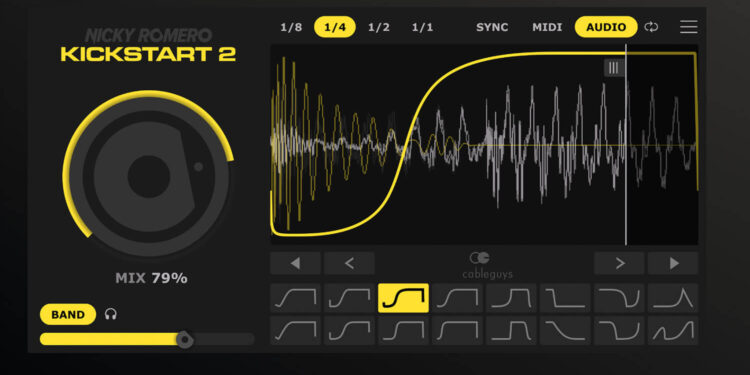Click the filled right-triangle preset arrow
The image size is (750, 375).
pyautogui.click(x=673, y=263)
